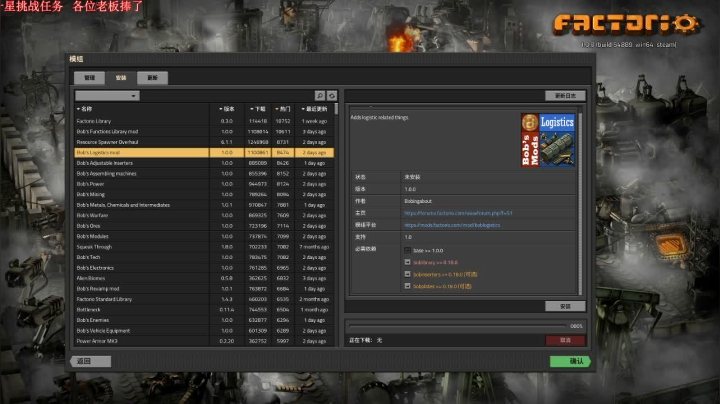Toggle the base >= 1.0.0 dependency checkbox
The width and height of the screenshot is (720, 404).
tap(407, 250)
